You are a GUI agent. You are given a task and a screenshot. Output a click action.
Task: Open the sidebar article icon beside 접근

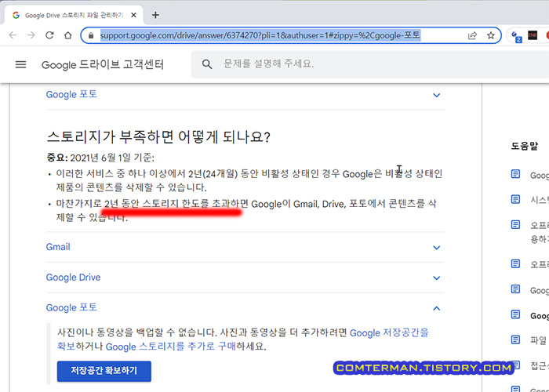click(518, 365)
